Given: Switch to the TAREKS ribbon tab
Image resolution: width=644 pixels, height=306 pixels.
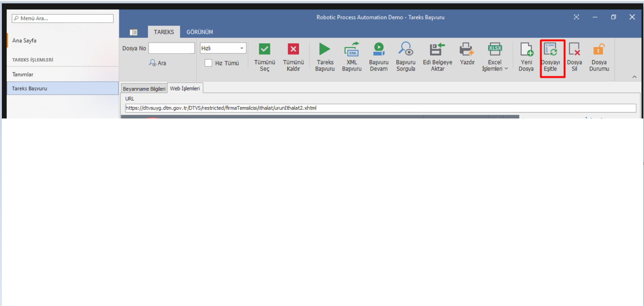Looking at the screenshot, I should (x=164, y=32).
